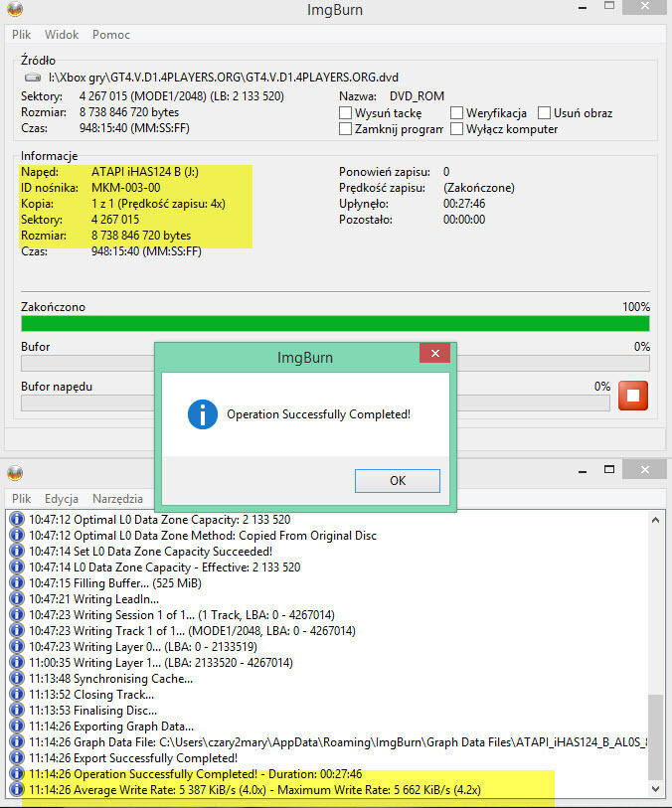Click info icon of Writing LeadIn log row
The image size is (672, 808).
click(17, 598)
